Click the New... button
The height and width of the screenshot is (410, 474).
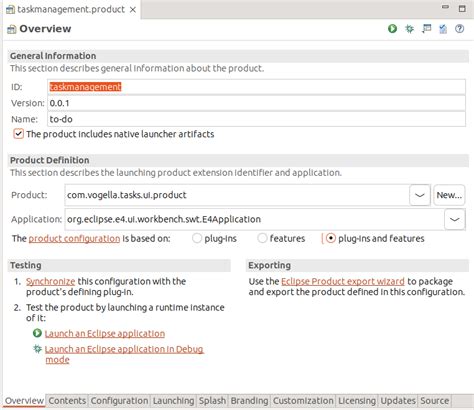449,195
